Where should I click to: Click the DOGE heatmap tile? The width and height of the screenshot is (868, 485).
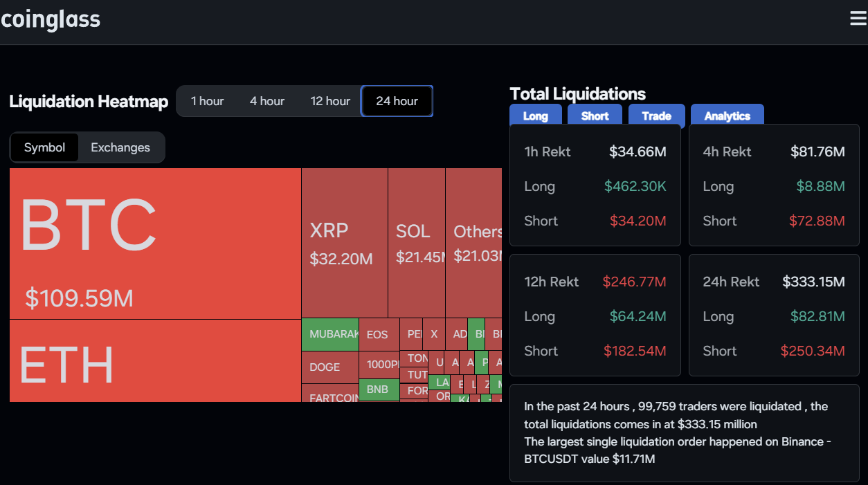click(329, 367)
